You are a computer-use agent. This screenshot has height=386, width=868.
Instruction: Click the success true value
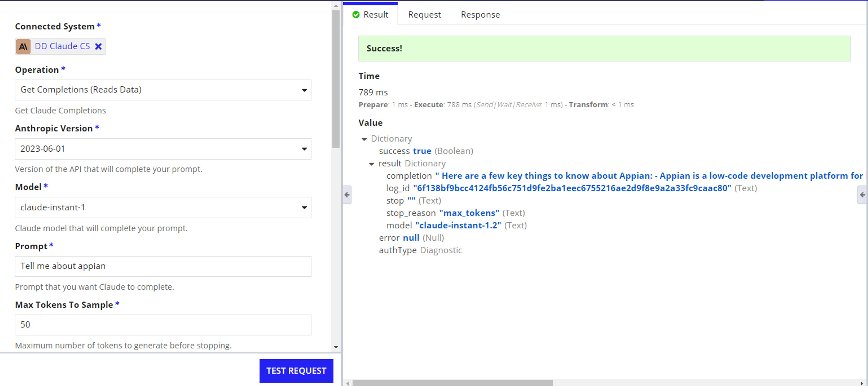pyautogui.click(x=422, y=151)
